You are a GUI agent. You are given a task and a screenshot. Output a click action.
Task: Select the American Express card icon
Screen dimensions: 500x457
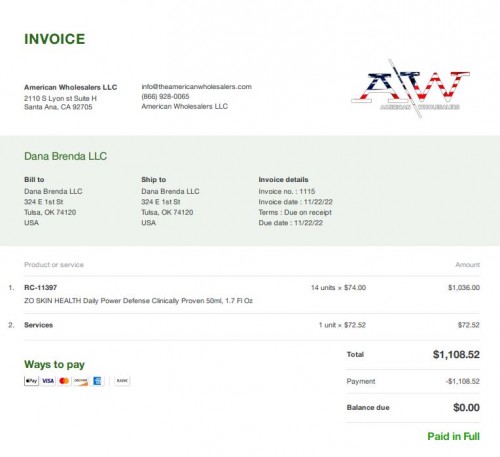(97, 381)
